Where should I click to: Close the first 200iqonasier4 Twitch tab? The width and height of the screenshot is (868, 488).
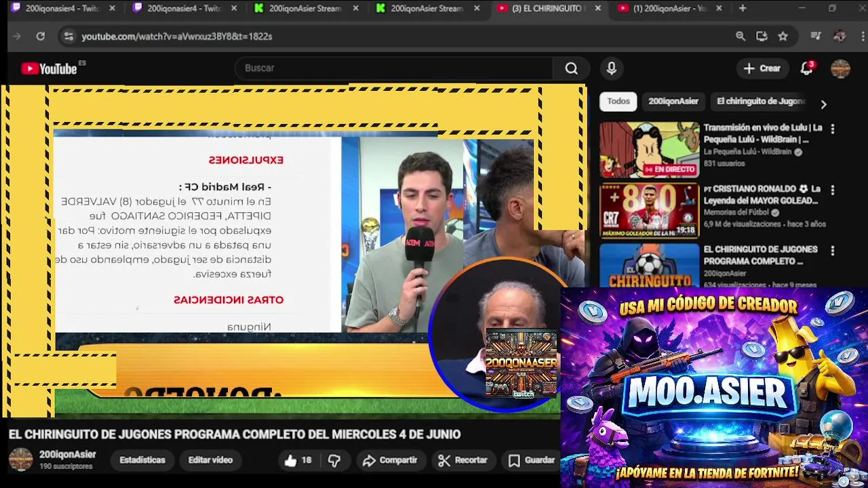[113, 8]
